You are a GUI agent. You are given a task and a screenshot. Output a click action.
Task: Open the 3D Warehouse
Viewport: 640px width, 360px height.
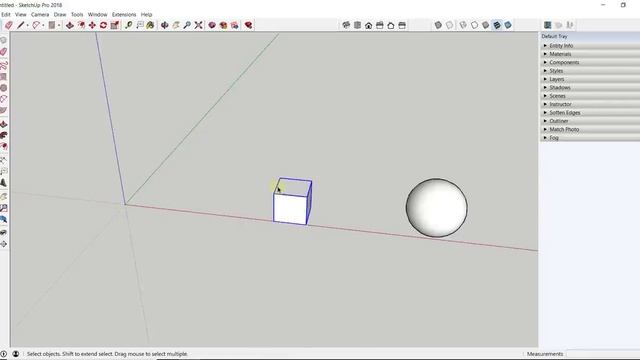pos(212,25)
